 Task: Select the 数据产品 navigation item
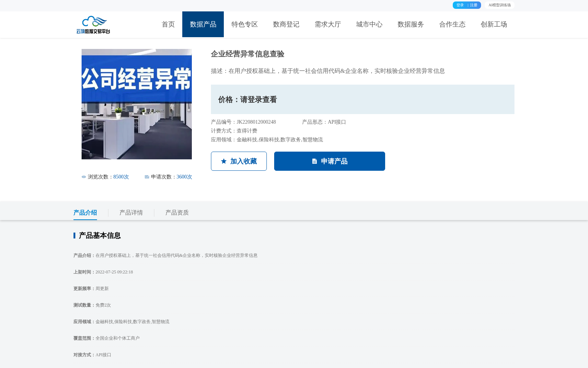point(203,24)
